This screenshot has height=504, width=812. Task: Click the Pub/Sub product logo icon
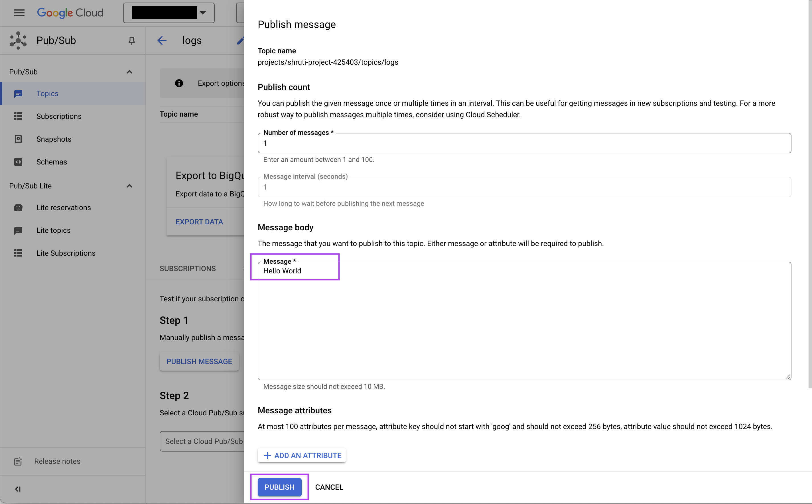click(x=18, y=40)
